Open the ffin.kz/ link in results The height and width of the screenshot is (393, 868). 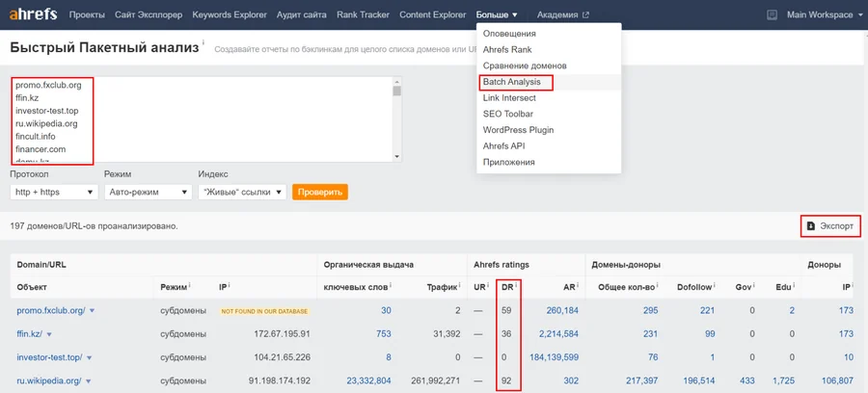click(29, 334)
